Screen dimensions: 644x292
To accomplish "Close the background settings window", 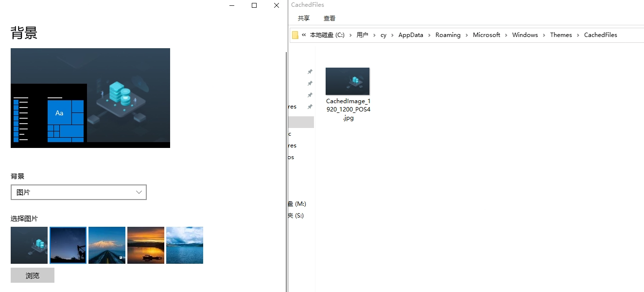I will click(276, 5).
